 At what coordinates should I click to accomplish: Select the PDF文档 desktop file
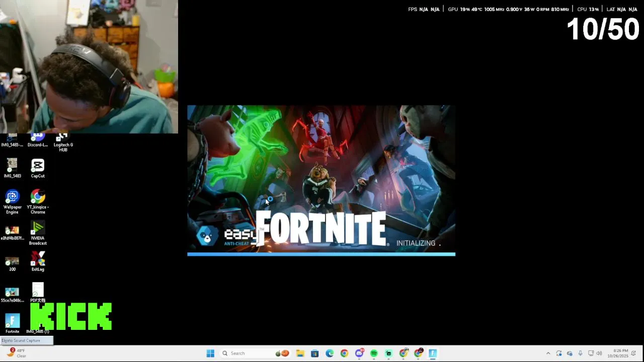[38, 293]
